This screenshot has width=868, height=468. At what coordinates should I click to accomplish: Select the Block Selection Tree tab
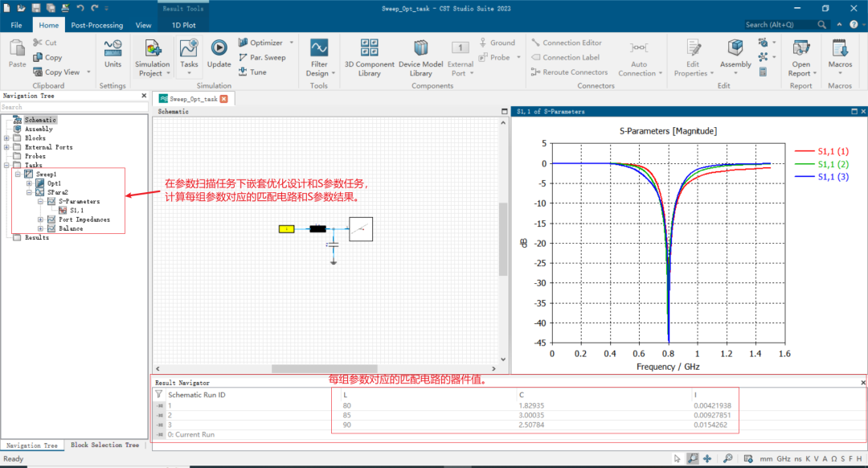[x=104, y=445]
